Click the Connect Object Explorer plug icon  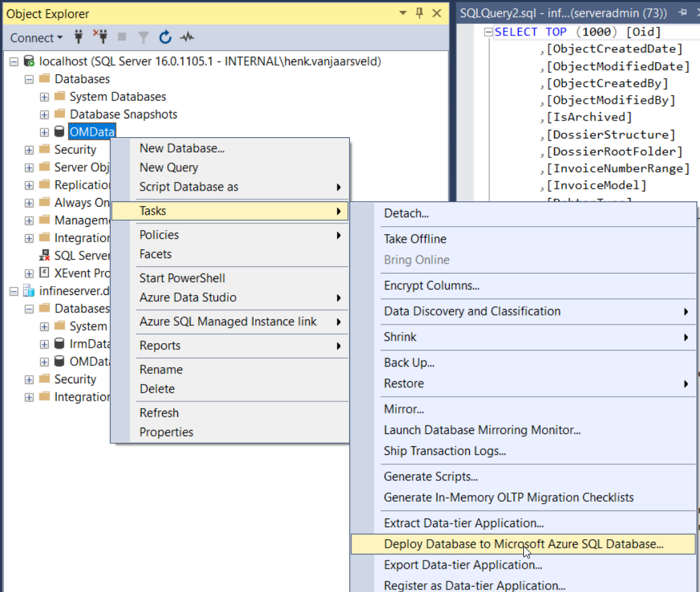[x=78, y=38]
